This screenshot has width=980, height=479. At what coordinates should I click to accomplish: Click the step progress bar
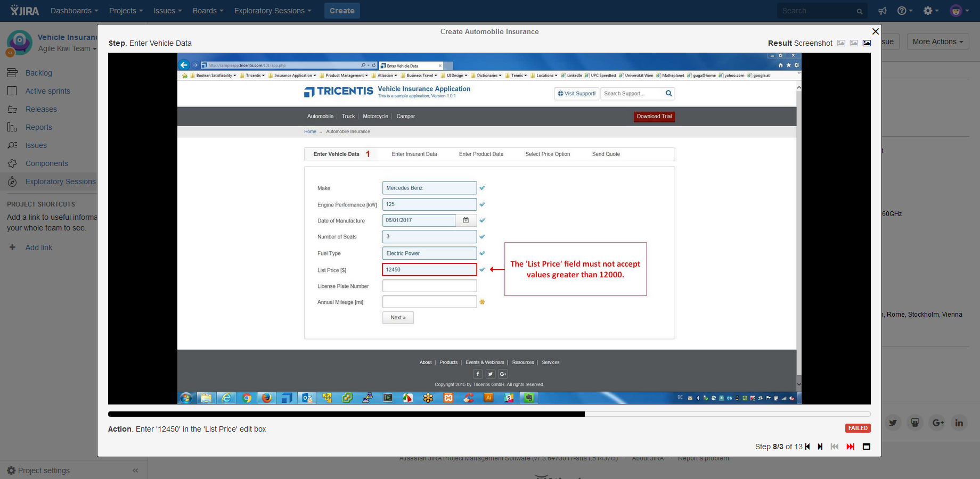point(489,414)
